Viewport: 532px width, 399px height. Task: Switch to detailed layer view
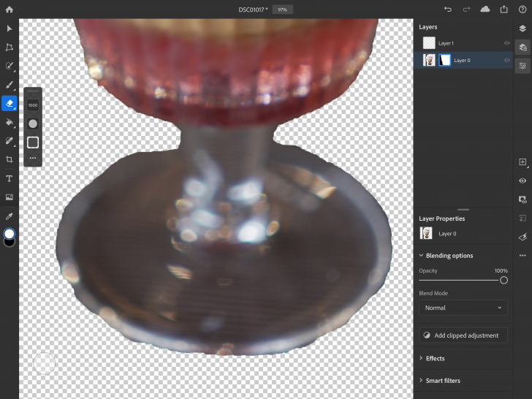[x=522, y=47]
